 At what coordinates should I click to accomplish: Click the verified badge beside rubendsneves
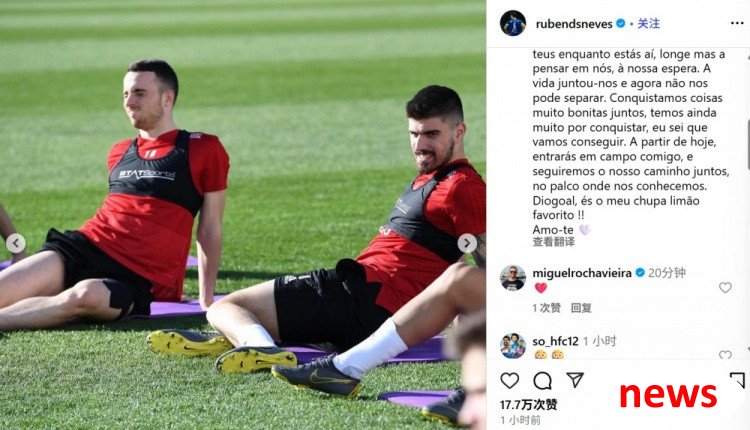[620, 23]
